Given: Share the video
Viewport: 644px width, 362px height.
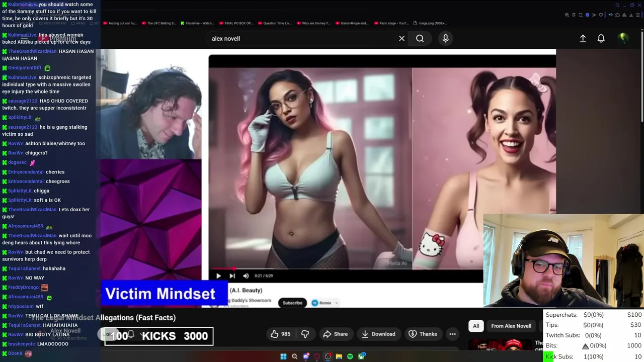Looking at the screenshot, I should click(336, 334).
